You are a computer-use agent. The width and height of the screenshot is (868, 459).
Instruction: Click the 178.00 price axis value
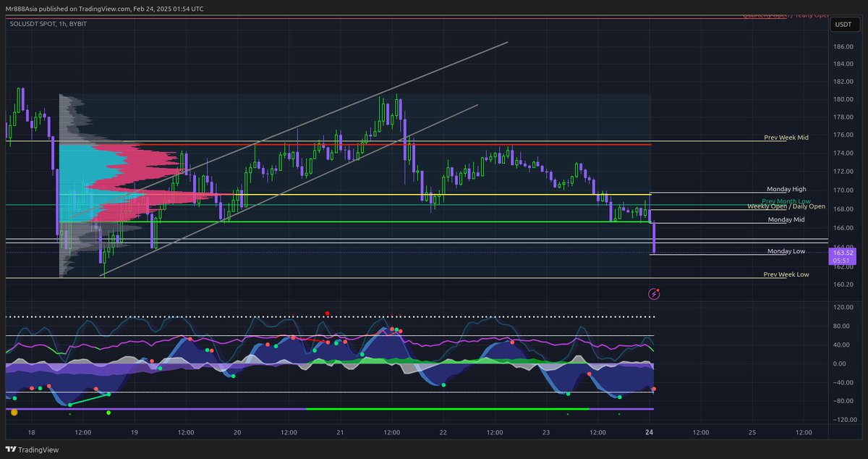843,117
